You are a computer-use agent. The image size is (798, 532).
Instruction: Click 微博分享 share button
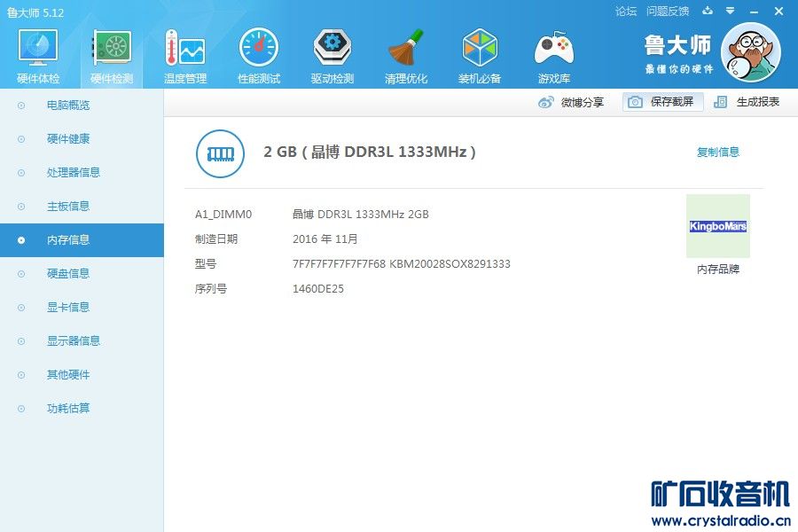(x=572, y=102)
